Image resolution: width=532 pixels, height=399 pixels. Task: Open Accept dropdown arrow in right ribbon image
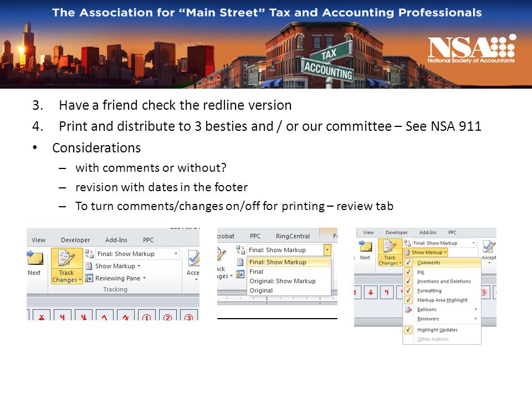pyautogui.click(x=489, y=263)
